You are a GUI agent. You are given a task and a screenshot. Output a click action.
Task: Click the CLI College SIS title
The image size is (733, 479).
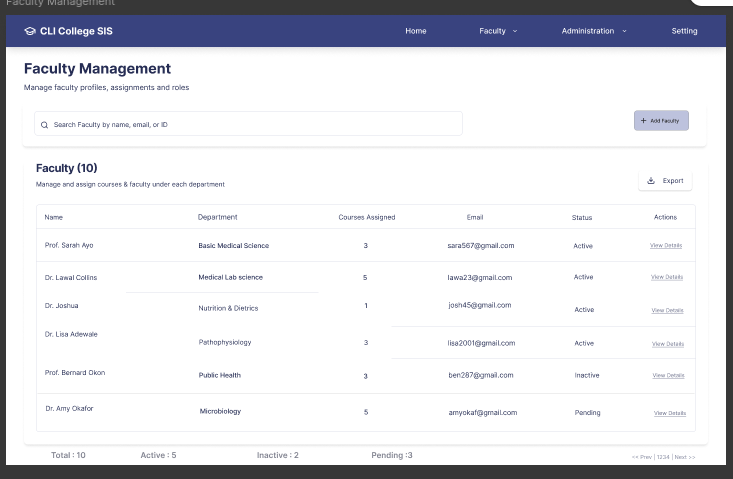coord(76,31)
